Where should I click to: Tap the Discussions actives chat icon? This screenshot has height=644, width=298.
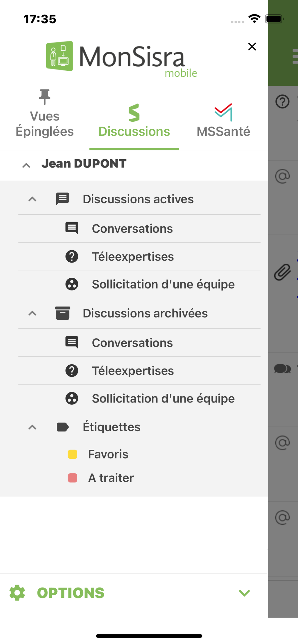(63, 199)
